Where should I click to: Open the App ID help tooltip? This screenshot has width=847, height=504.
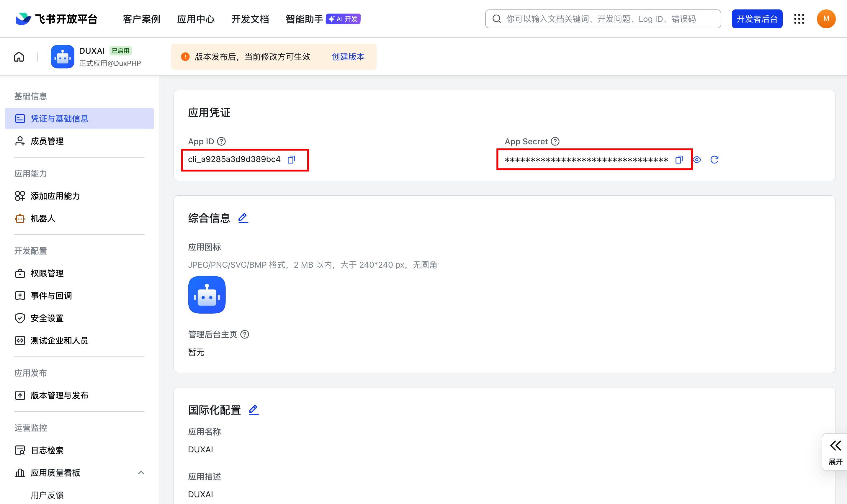[x=221, y=141]
